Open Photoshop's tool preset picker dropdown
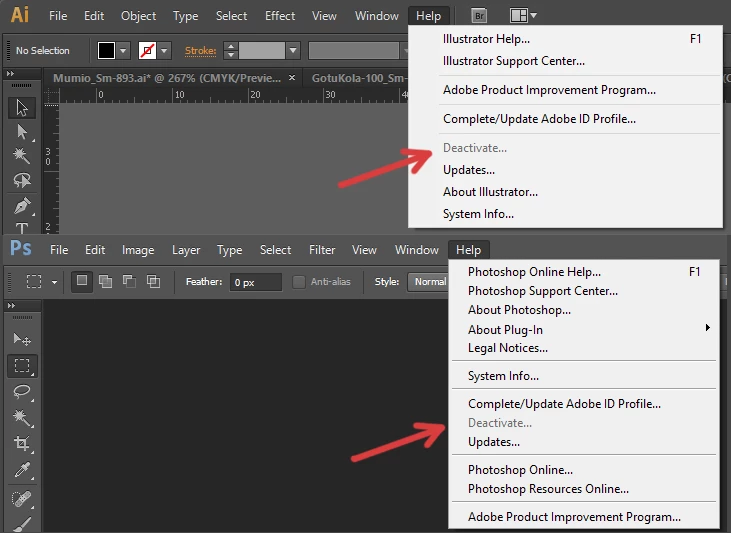Image resolution: width=731 pixels, height=533 pixels. (x=55, y=282)
